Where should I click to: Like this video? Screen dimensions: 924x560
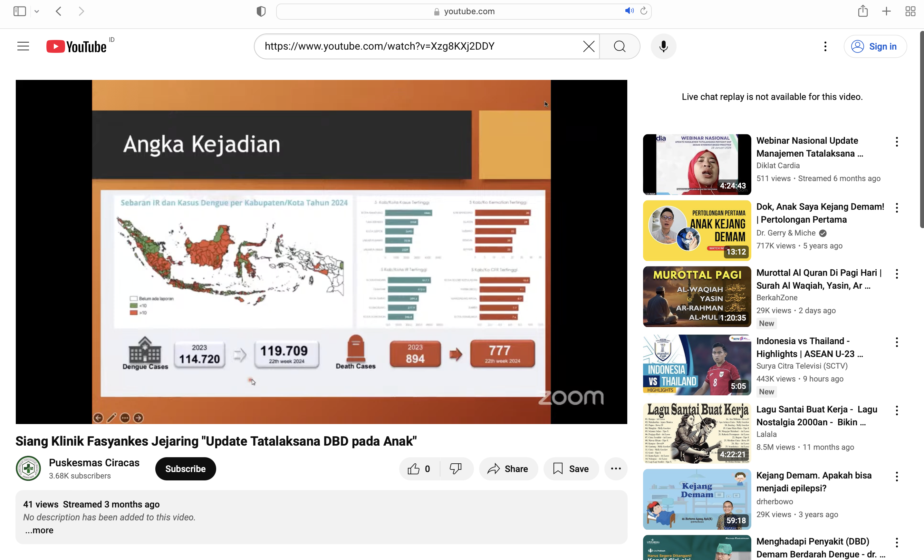[419, 468]
